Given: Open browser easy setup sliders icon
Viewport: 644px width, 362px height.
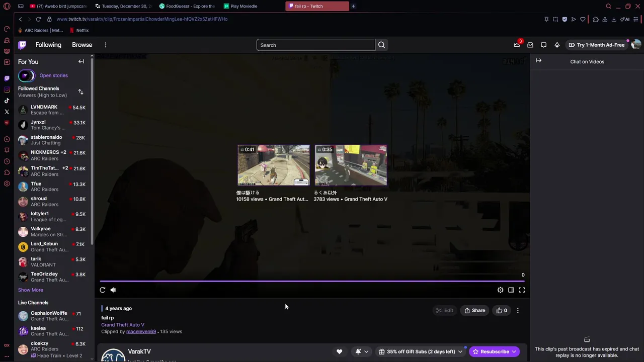Looking at the screenshot, I should click(x=636, y=19).
